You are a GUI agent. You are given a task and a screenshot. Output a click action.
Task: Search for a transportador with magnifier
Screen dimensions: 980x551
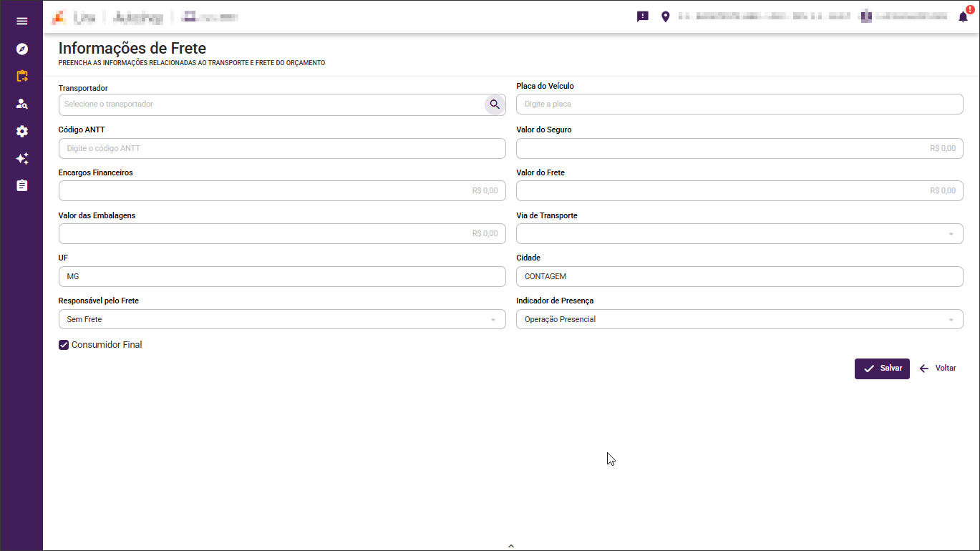(495, 104)
